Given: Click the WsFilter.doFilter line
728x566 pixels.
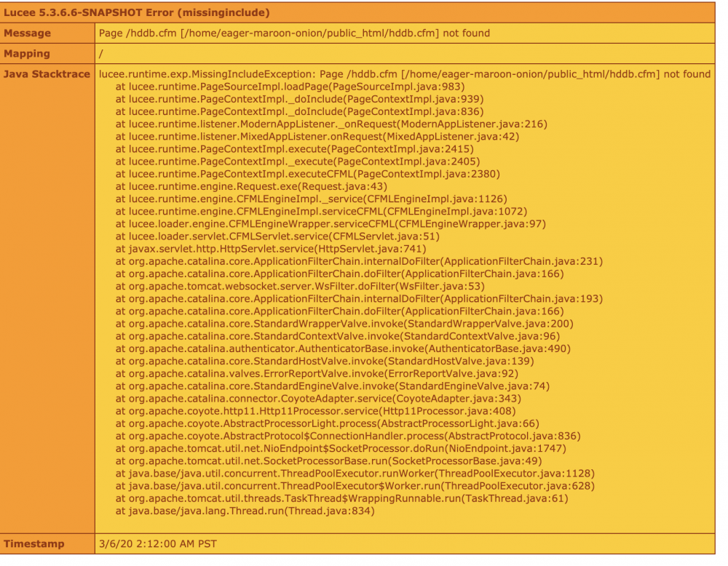Looking at the screenshot, I should pos(300,287).
